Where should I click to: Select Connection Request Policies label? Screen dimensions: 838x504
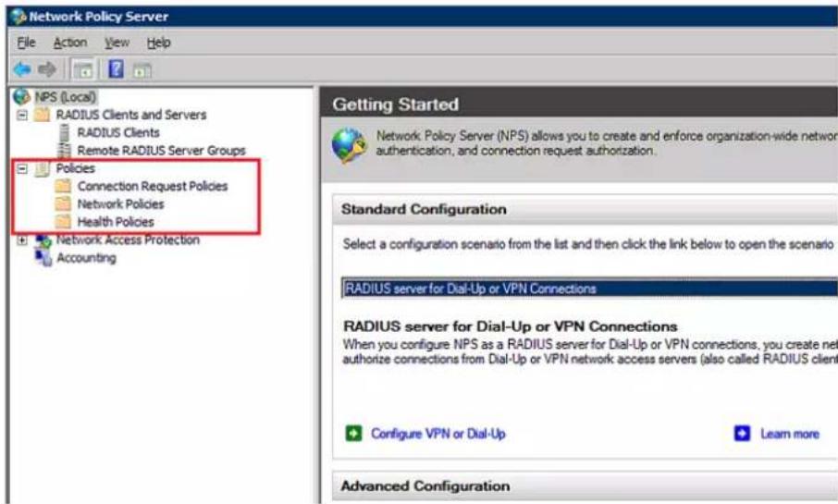coord(153,186)
